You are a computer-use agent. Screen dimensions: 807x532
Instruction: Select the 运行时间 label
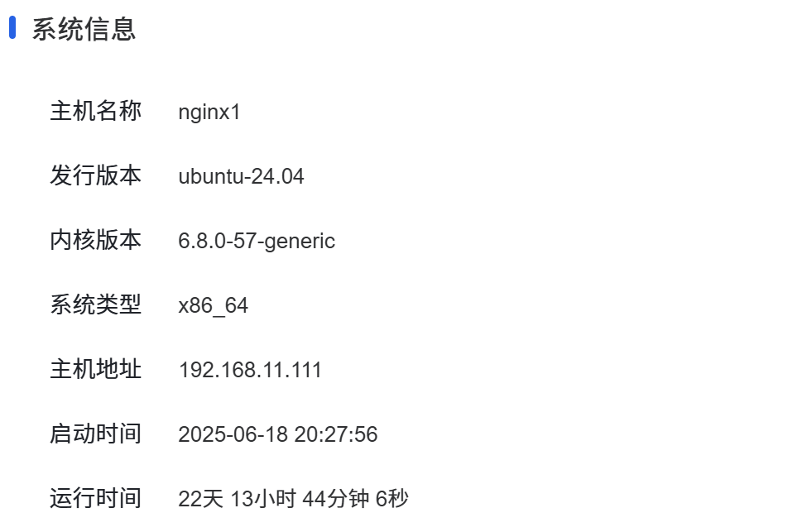pyautogui.click(x=96, y=498)
